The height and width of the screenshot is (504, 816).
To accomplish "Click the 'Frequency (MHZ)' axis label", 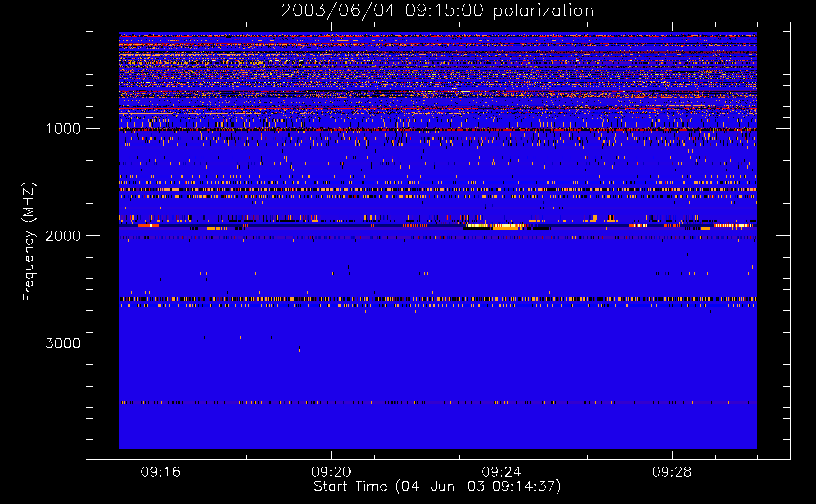I will 28,242.
